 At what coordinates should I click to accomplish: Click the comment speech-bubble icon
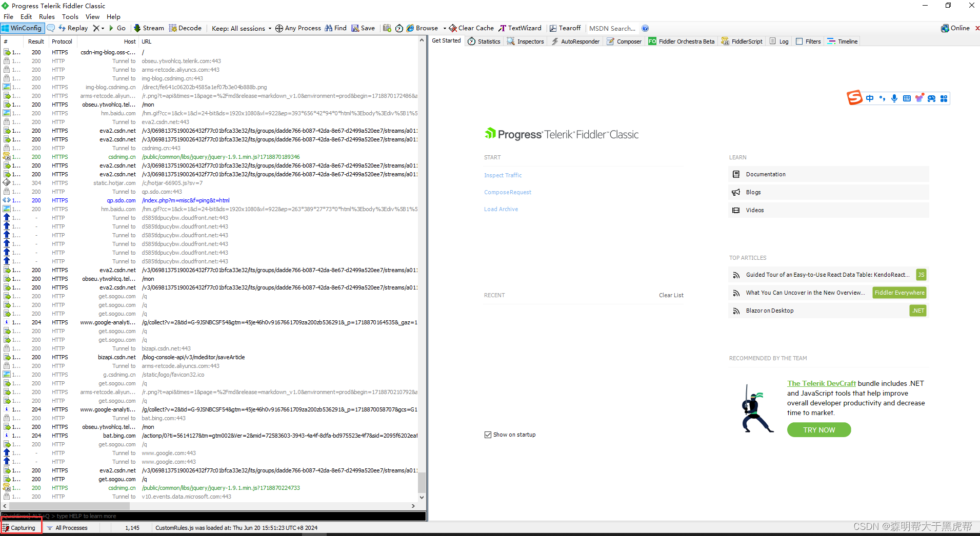[51, 28]
